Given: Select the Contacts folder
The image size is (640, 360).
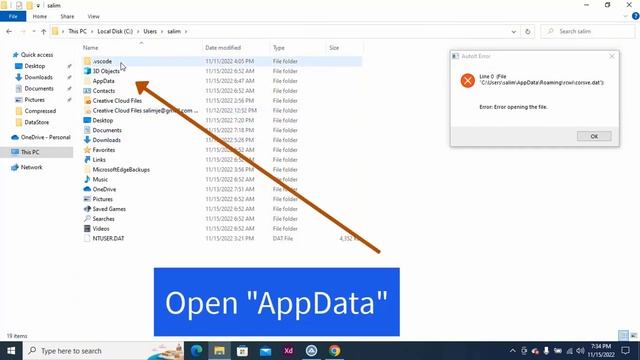Looking at the screenshot, I should pos(104,91).
